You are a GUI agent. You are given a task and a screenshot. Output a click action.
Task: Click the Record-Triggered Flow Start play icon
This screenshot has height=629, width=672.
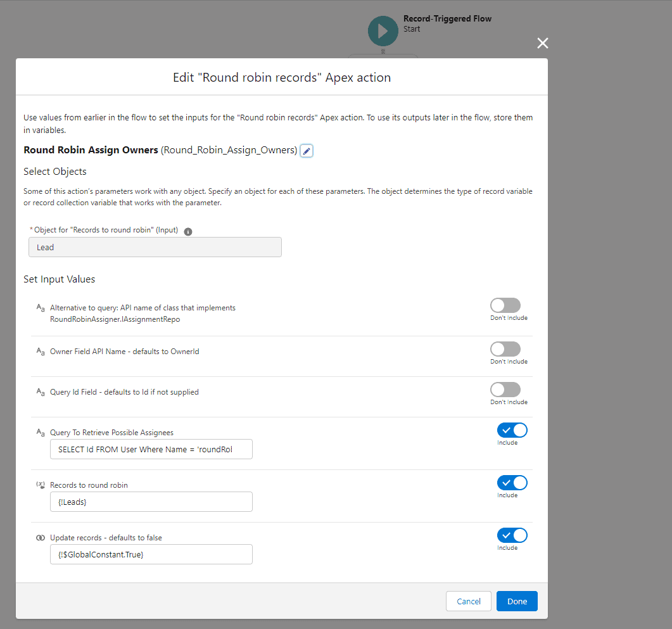[x=383, y=31]
